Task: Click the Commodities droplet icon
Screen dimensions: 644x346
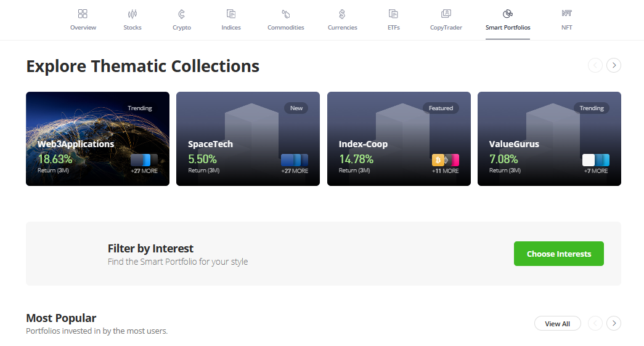Action: (286, 14)
